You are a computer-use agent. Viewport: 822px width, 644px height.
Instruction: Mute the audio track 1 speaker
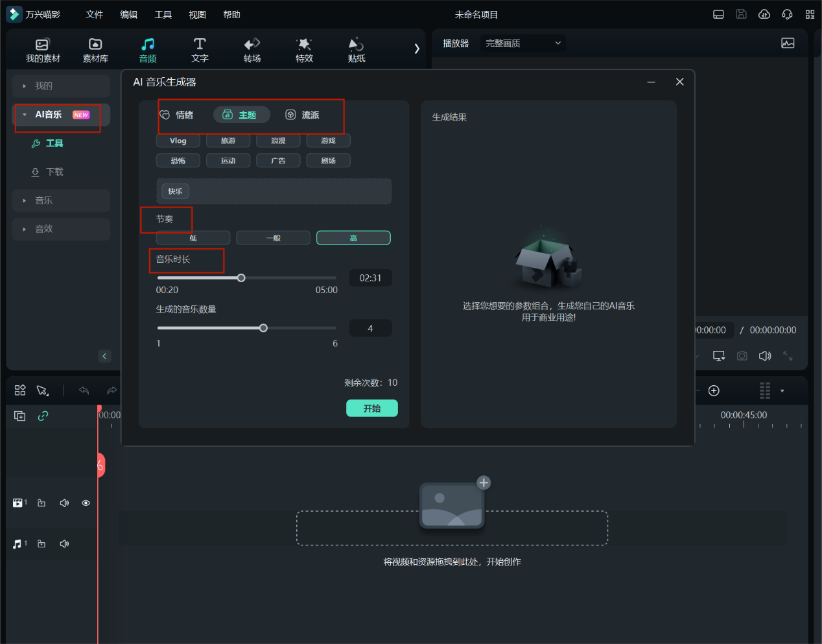[x=64, y=544]
